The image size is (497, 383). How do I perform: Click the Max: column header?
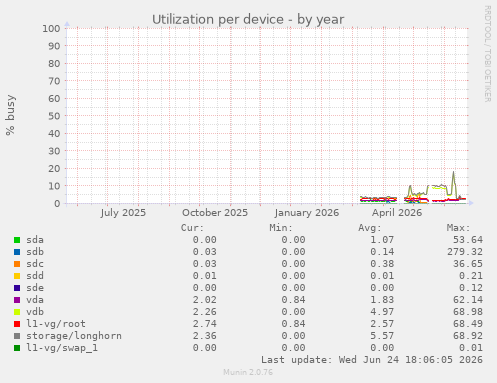click(x=458, y=228)
